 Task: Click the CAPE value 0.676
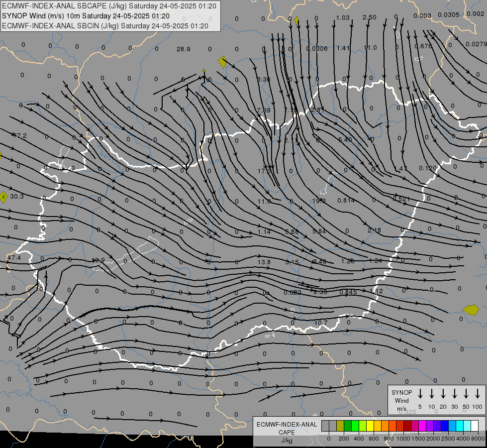click(423, 46)
